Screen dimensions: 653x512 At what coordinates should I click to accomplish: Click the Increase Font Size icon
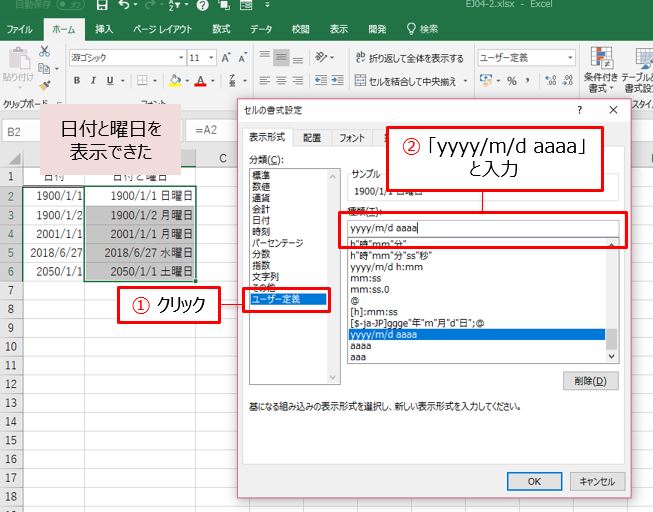coord(226,57)
